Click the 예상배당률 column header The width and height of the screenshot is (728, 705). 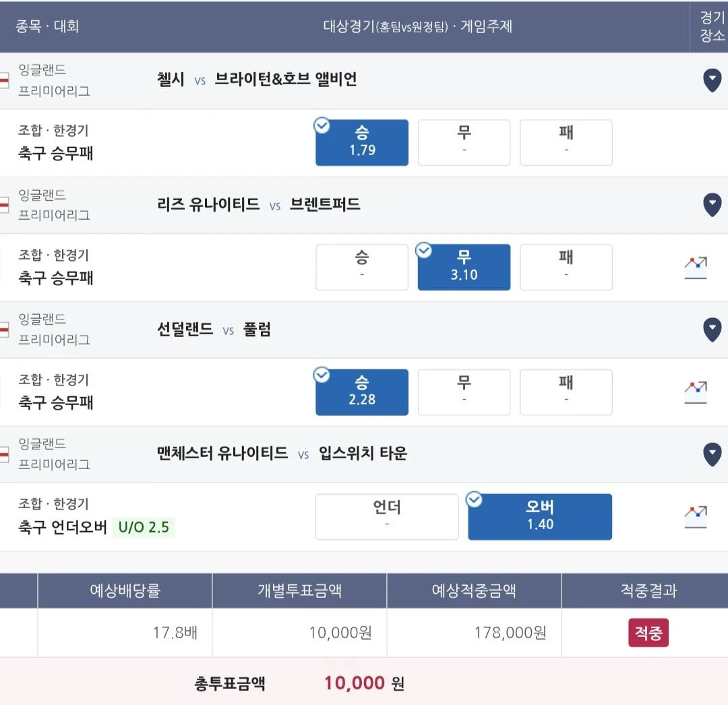(125, 590)
